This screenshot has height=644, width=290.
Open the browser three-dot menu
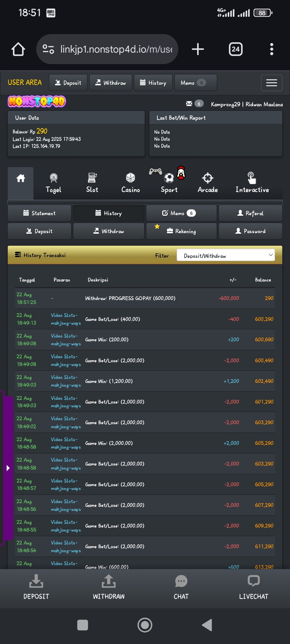point(271,49)
